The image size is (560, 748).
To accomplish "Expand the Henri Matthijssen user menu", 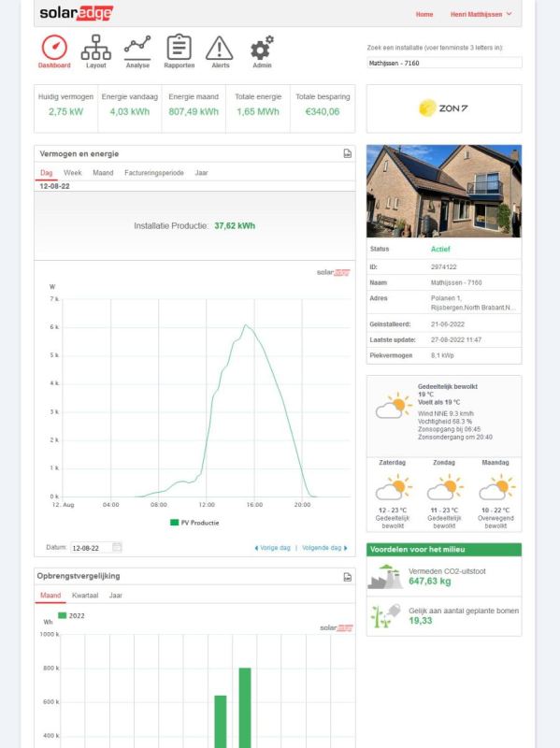I will tap(481, 14).
